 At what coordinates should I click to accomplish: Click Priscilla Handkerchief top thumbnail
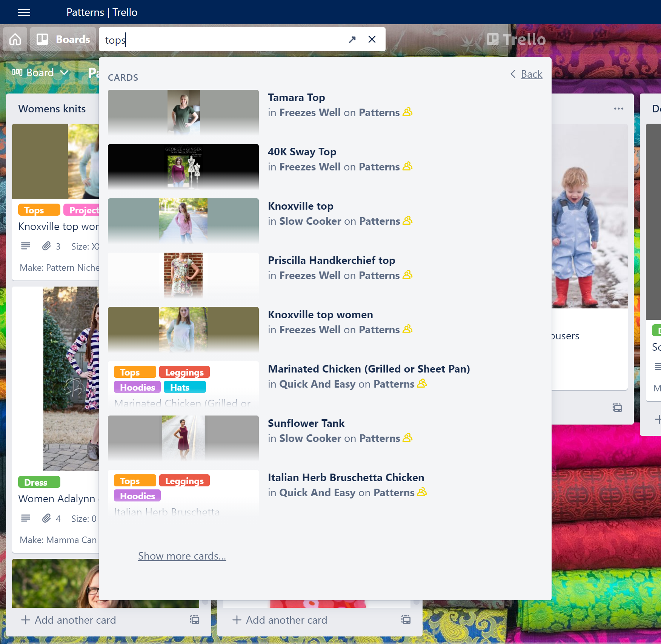[183, 275]
